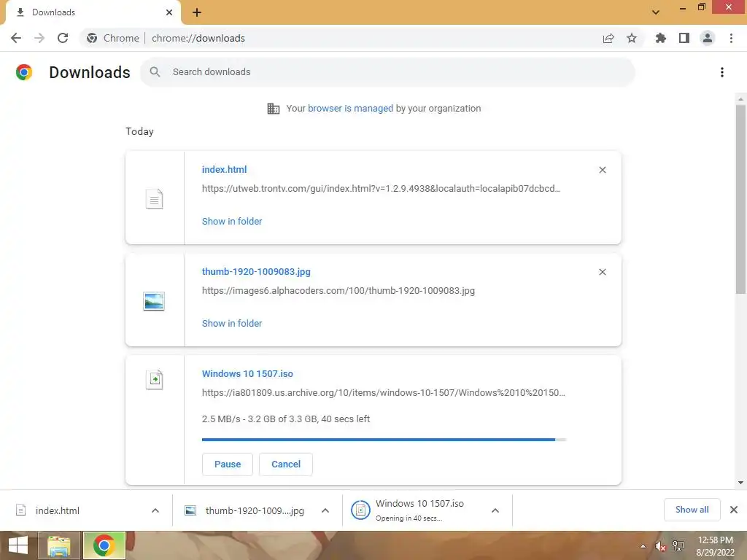
Task: Show hidden system tray icons
Action: [x=643, y=546]
